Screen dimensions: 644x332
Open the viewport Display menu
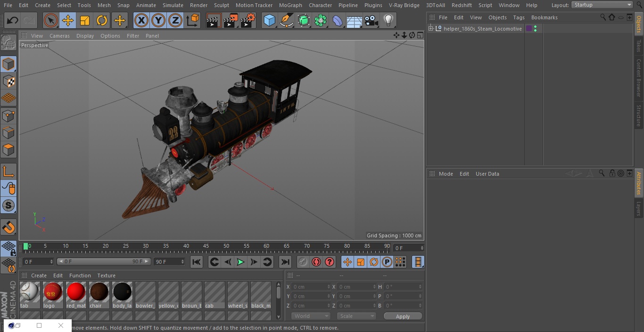(85, 36)
